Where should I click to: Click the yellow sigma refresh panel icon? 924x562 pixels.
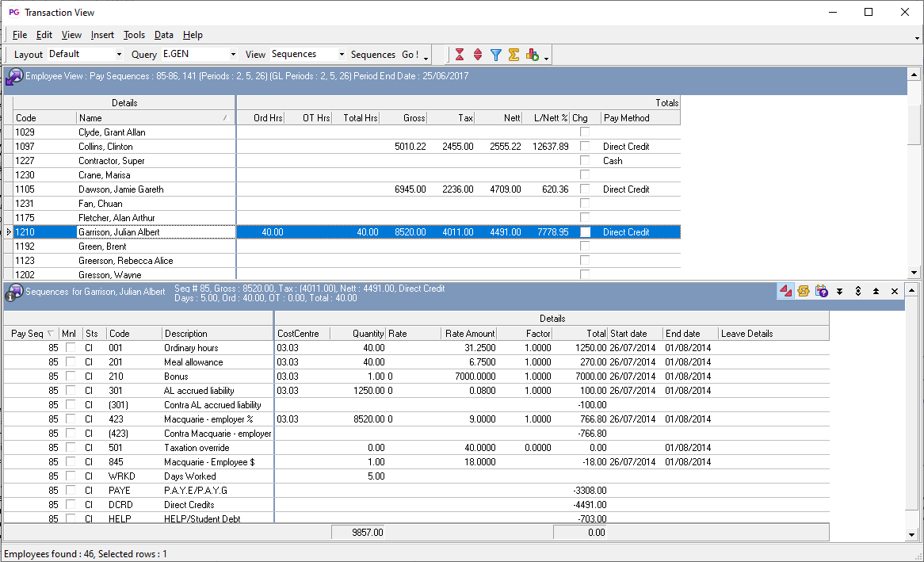tap(804, 291)
